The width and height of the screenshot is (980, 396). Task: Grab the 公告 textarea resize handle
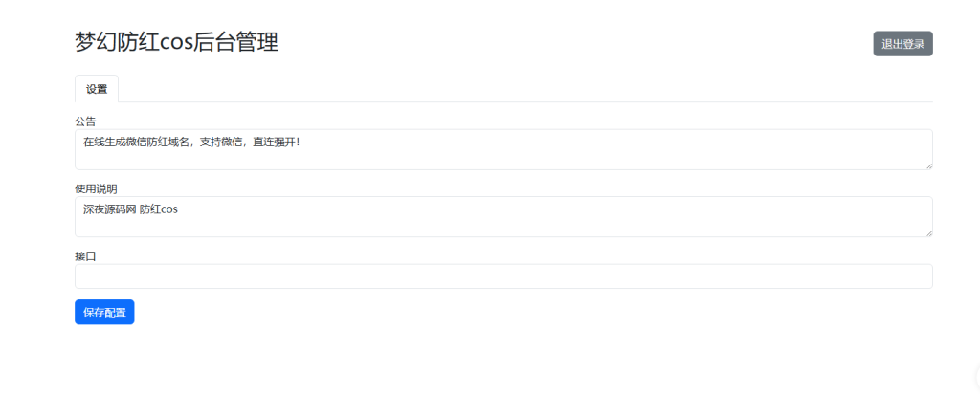pos(928,165)
